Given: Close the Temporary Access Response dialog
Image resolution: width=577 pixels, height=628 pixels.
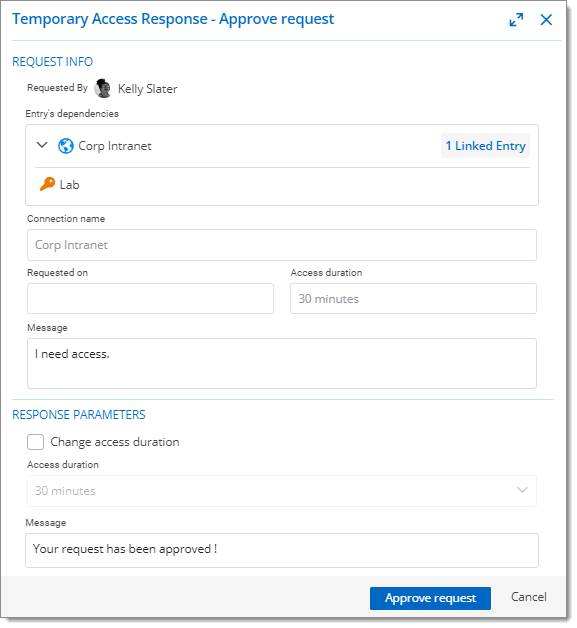Looking at the screenshot, I should (x=546, y=20).
